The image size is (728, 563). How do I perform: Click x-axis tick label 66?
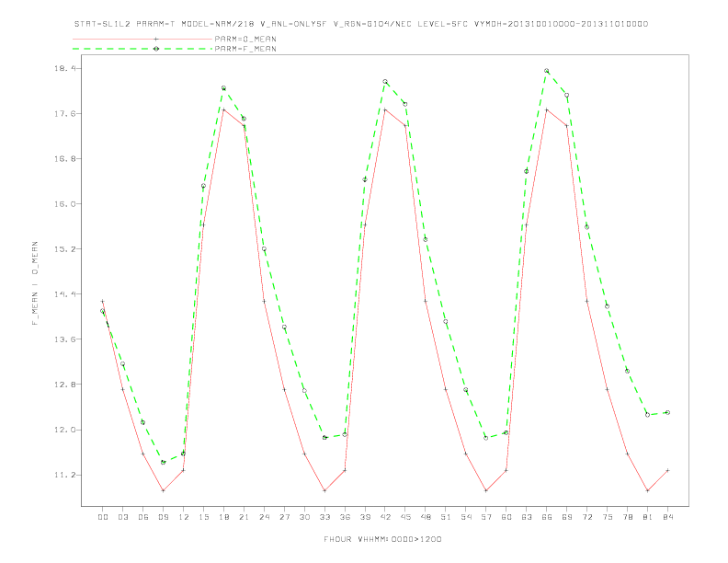547,517
